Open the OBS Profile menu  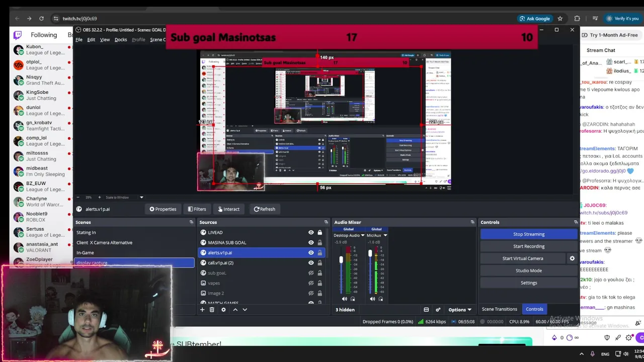[x=138, y=40]
